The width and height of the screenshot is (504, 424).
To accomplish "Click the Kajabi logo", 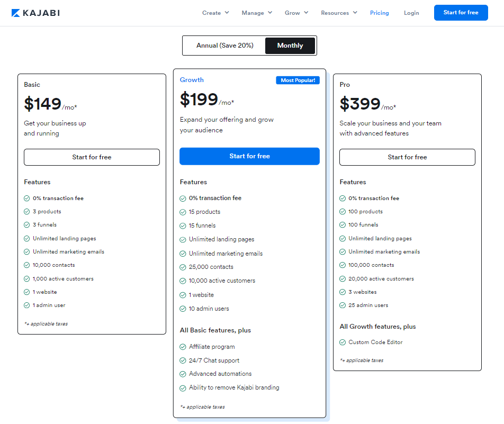I will [35, 13].
